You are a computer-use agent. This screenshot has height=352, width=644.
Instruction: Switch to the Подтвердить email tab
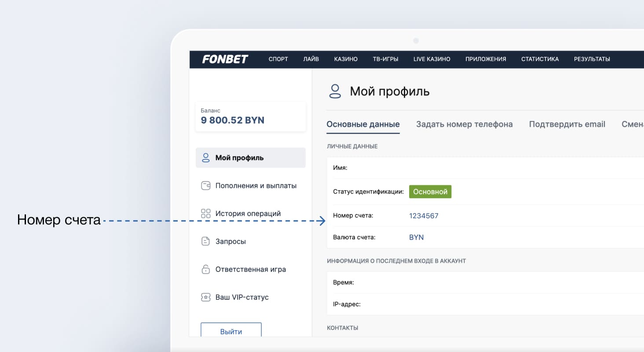tap(567, 124)
